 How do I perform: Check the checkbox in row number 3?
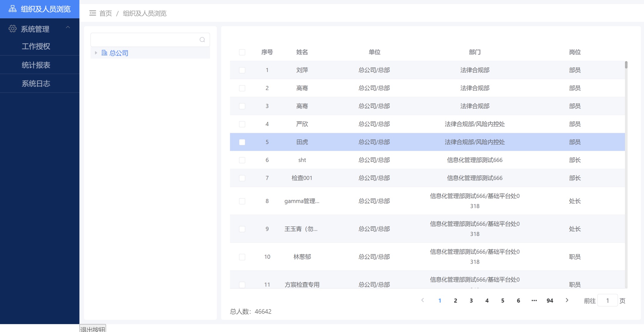click(242, 106)
